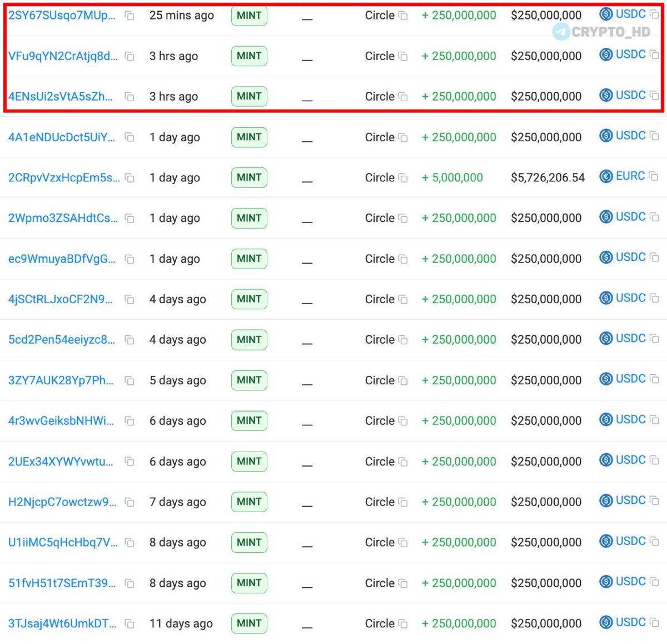Click Circle label in the VFu9qYN2CrAtjq8d row
The width and height of the screenshot is (667, 644).
[380, 56]
